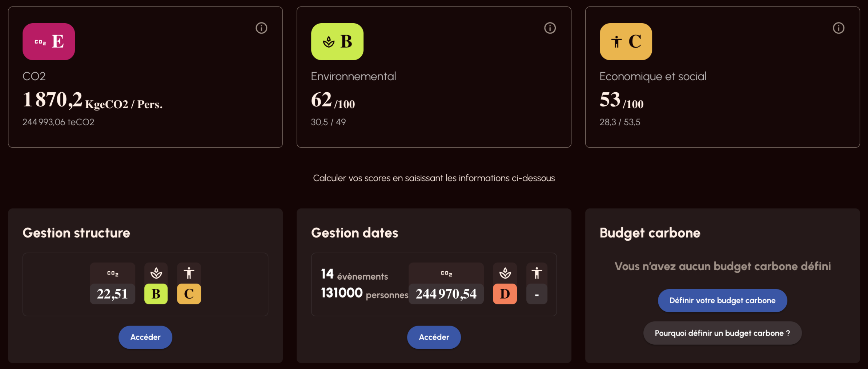Viewport: 868px width, 369px height.
Task: Click the person icon in Gestion structure
Action: point(189,273)
